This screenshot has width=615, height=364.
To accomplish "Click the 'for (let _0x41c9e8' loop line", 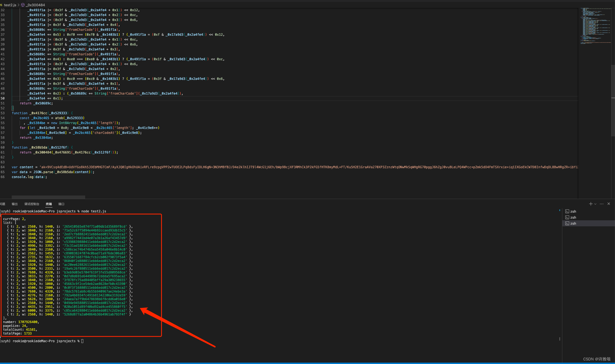I will click(90, 128).
